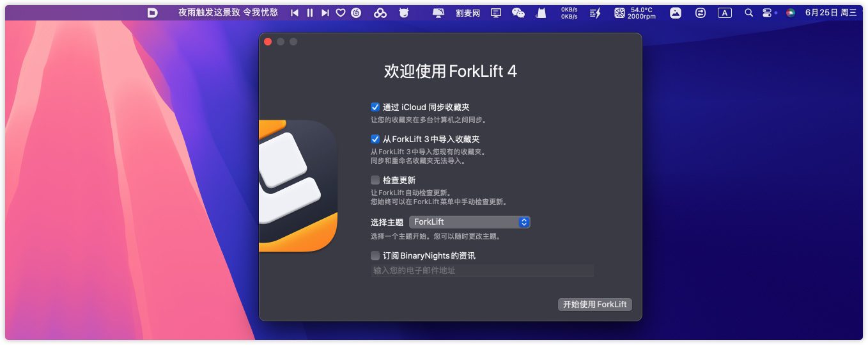The width and height of the screenshot is (868, 345).
Task: Open the network speed KB/s indicator
Action: click(x=569, y=13)
